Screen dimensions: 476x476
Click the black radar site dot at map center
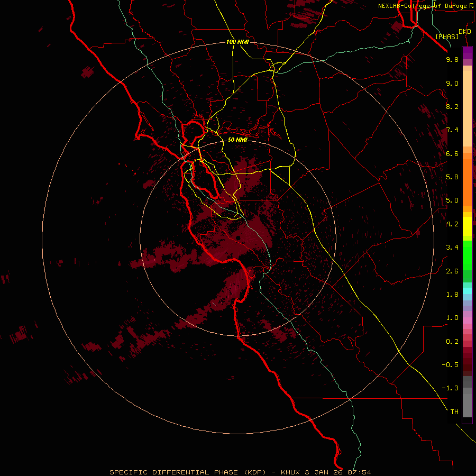pos(238,238)
